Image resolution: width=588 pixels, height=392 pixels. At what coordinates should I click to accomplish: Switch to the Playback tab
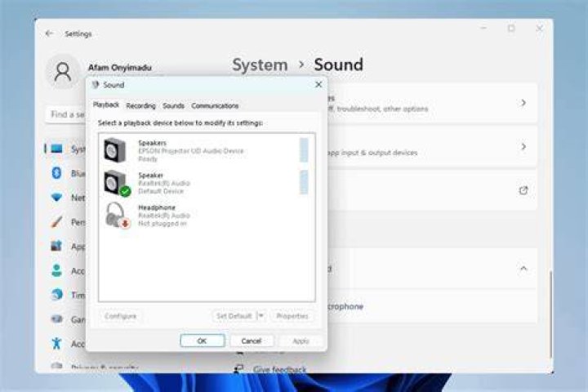click(106, 105)
